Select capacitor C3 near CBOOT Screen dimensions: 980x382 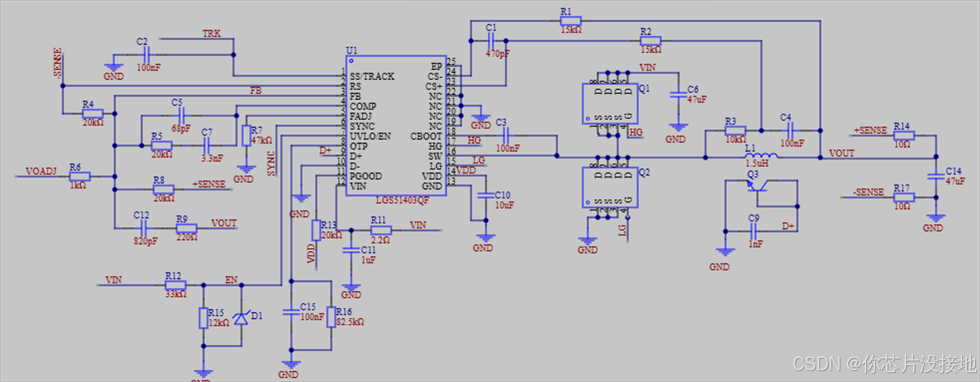coord(506,136)
